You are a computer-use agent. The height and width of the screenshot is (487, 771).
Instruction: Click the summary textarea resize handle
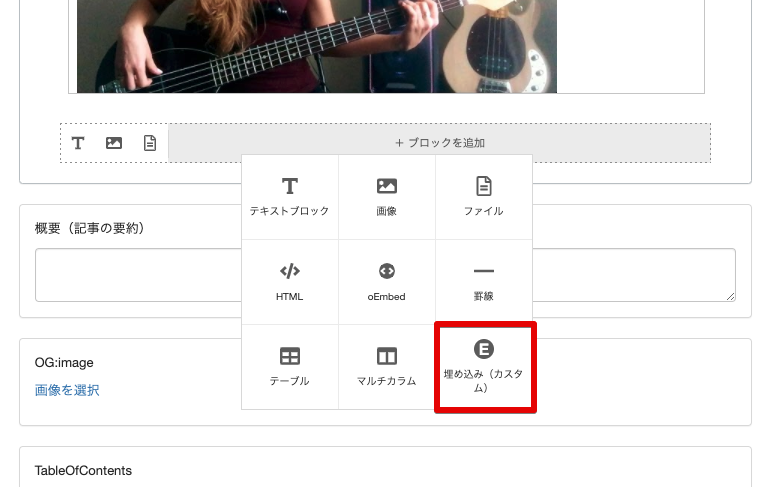(x=730, y=296)
